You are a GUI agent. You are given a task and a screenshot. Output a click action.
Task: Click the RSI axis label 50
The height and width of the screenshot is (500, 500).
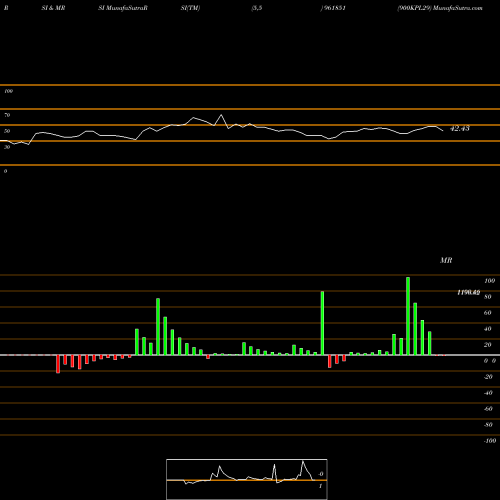[x=7, y=131]
